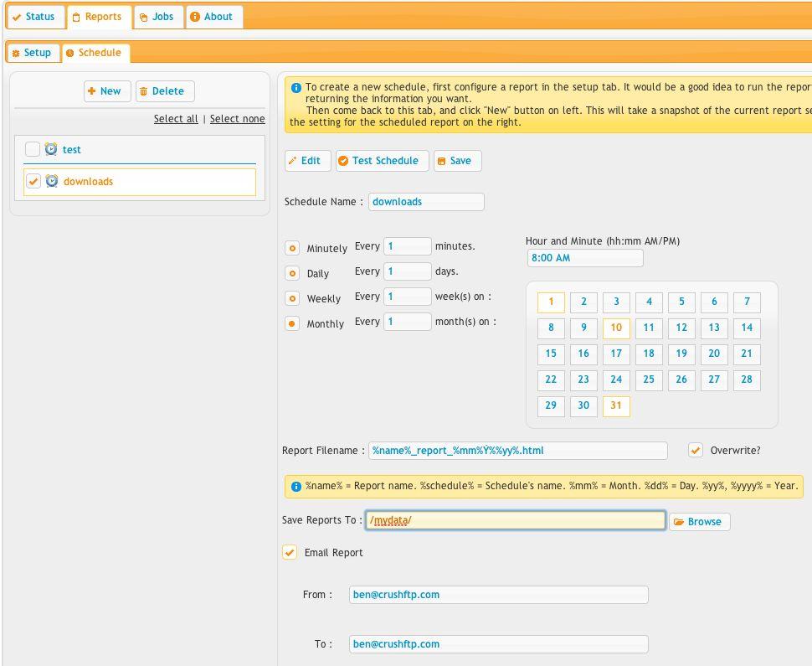Image resolution: width=812 pixels, height=666 pixels.
Task: Toggle day 30 in the month grid
Action: [x=583, y=405]
